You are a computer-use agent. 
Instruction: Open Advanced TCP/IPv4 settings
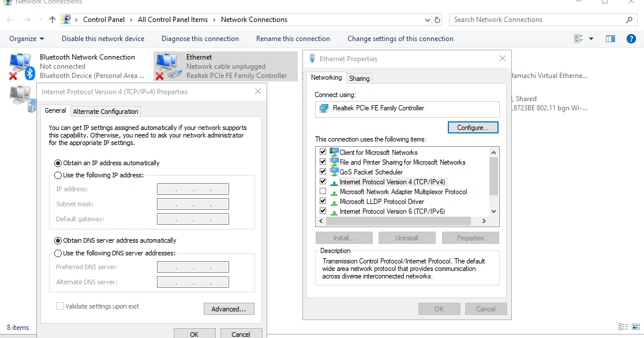click(x=229, y=309)
